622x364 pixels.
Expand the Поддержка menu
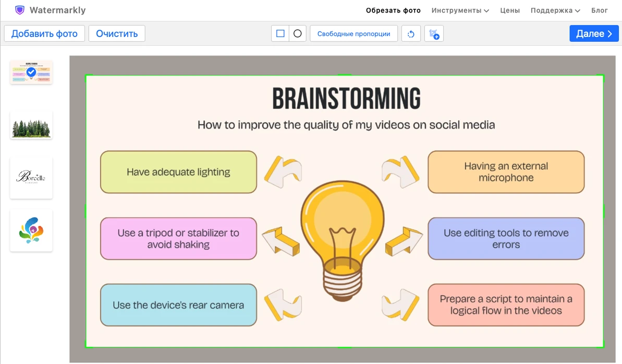point(555,10)
